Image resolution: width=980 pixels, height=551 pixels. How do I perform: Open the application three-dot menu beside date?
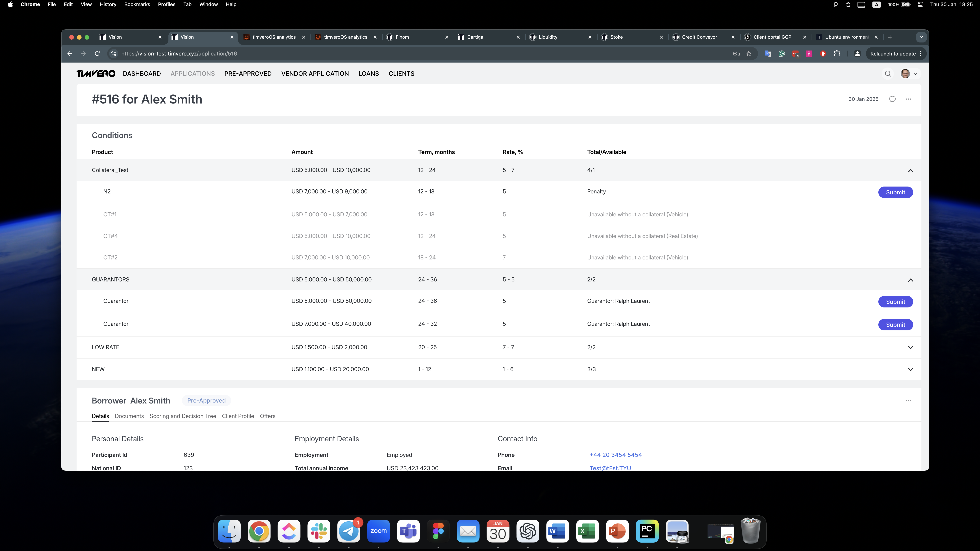pyautogui.click(x=908, y=99)
